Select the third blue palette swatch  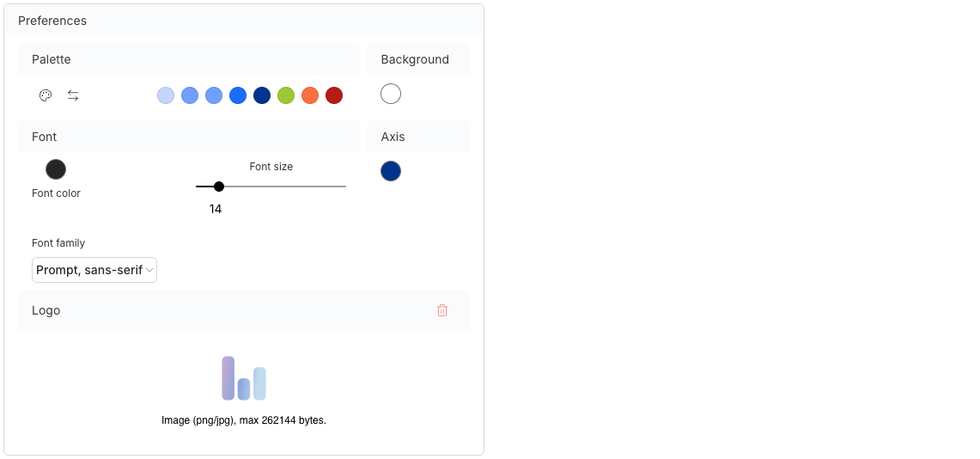coord(214,95)
